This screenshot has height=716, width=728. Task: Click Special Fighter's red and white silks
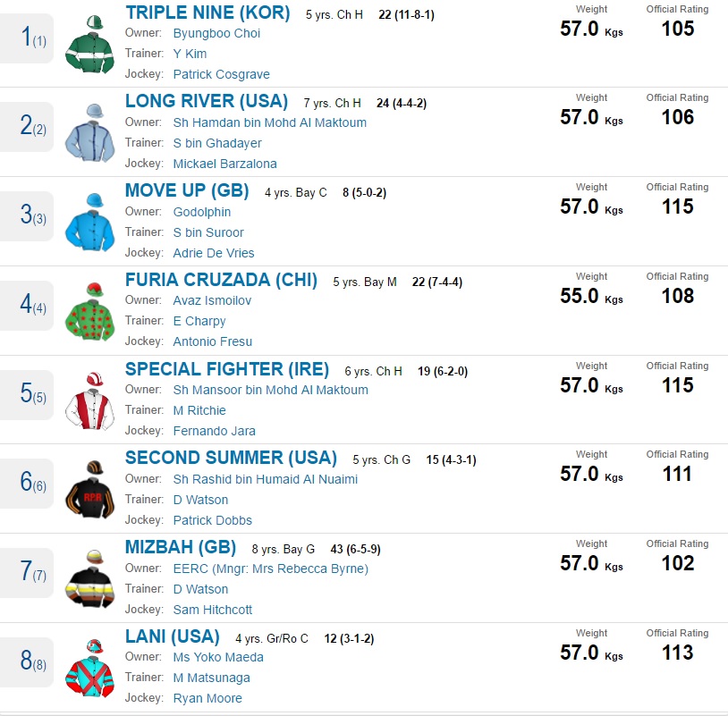point(89,401)
